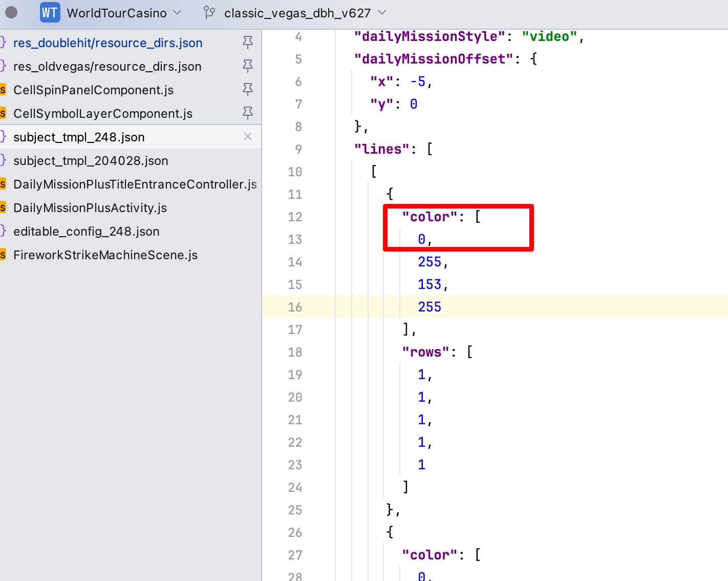Select DailyMissionPlusActivity.js in the list
This screenshot has height=581, width=728.
click(x=90, y=208)
